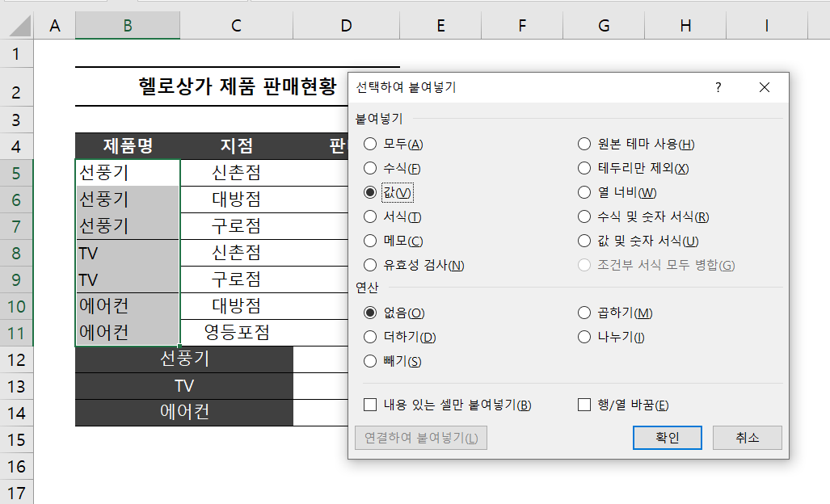Click the select-all corner triangle
The height and width of the screenshot is (504, 830).
click(20, 26)
